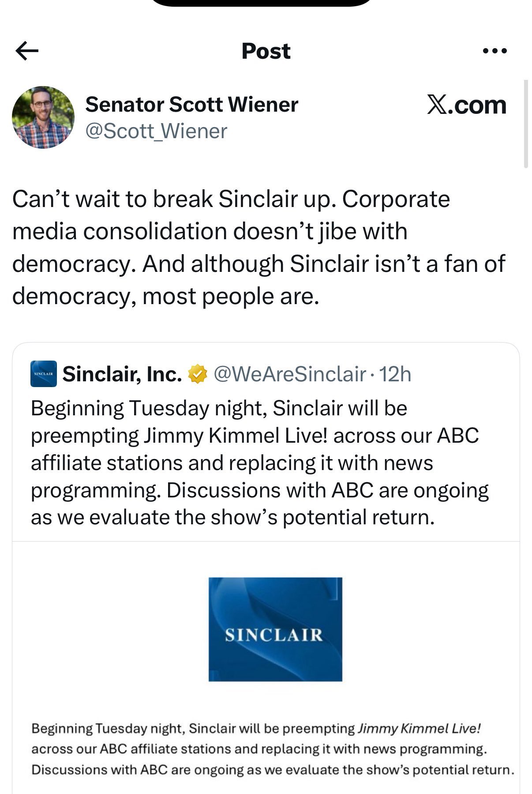
Task: Open the Sinclair, Inc. account name
Action: (x=122, y=374)
